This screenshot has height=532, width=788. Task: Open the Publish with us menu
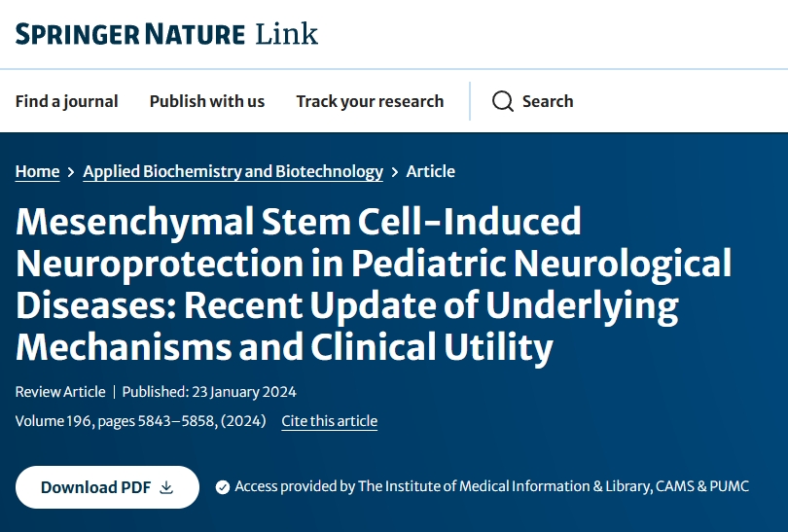click(207, 101)
